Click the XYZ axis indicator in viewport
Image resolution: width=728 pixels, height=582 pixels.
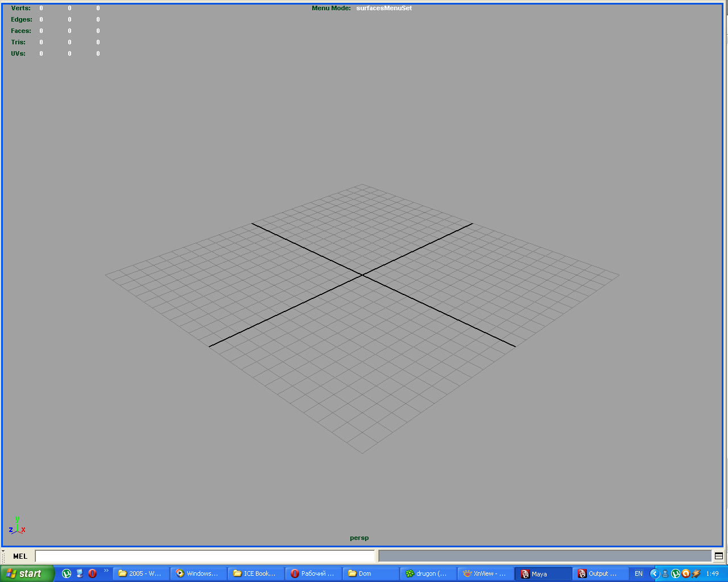pyautogui.click(x=17, y=526)
